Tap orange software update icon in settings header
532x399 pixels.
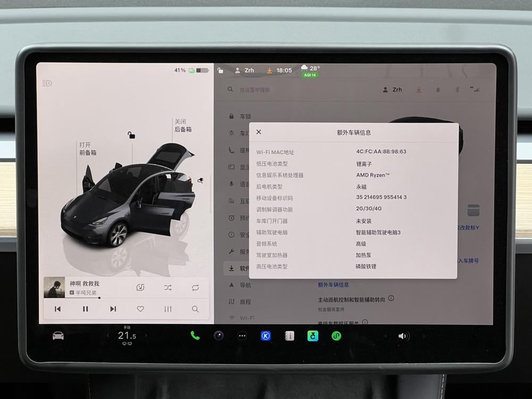tap(419, 89)
